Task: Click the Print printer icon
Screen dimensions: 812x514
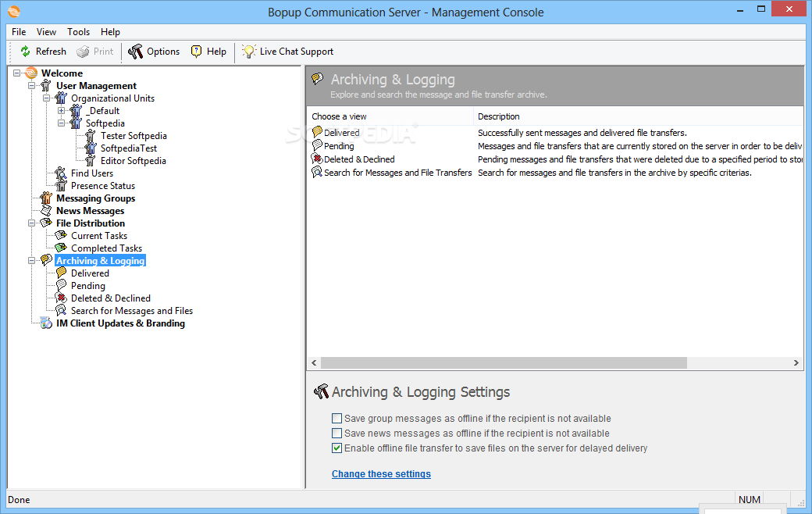Action: pyautogui.click(x=83, y=52)
